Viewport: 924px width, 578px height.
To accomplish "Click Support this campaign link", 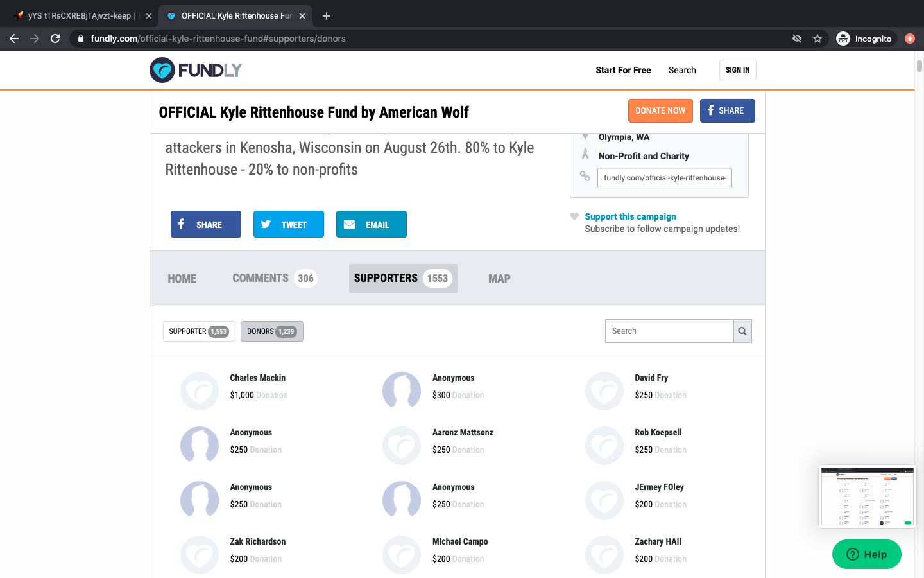I will 630,216.
